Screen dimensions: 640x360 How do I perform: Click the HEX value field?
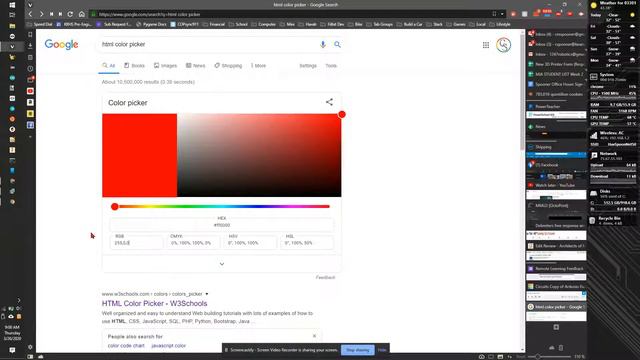[x=222, y=225]
